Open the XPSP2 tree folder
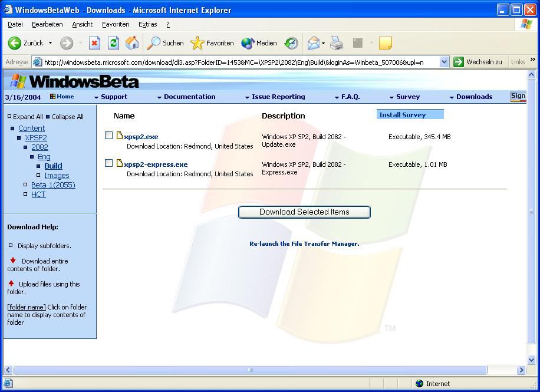540x392 pixels. pyautogui.click(x=36, y=137)
